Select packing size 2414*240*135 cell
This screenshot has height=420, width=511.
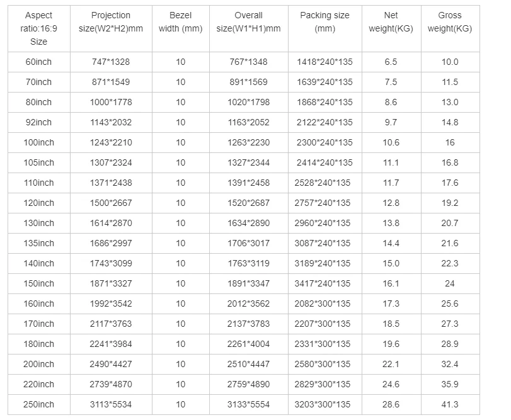coord(325,162)
